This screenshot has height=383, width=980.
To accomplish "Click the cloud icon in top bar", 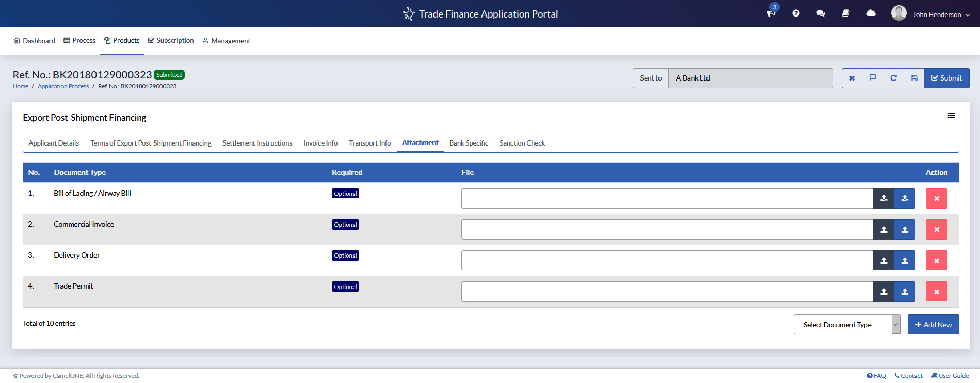I will [871, 13].
